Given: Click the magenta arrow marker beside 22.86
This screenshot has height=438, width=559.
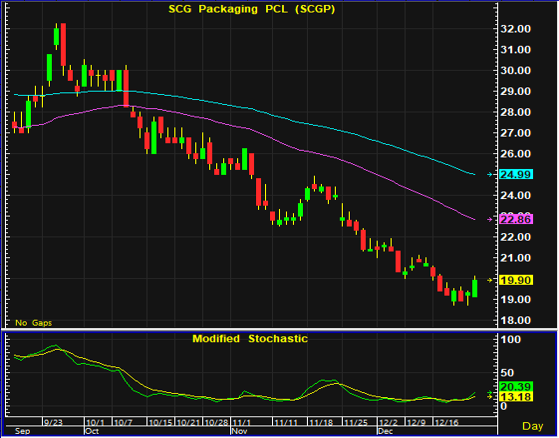Looking at the screenshot, I should point(491,220).
